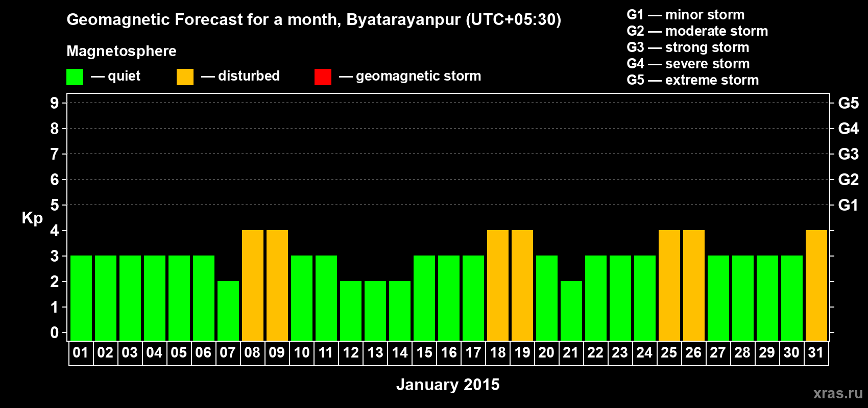The width and height of the screenshot is (868, 408).
Task: Click the G2 label on right axis
Action: coord(849,180)
